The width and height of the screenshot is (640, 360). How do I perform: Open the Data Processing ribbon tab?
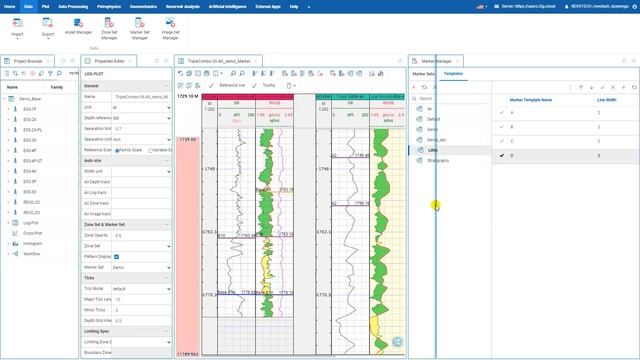click(73, 7)
